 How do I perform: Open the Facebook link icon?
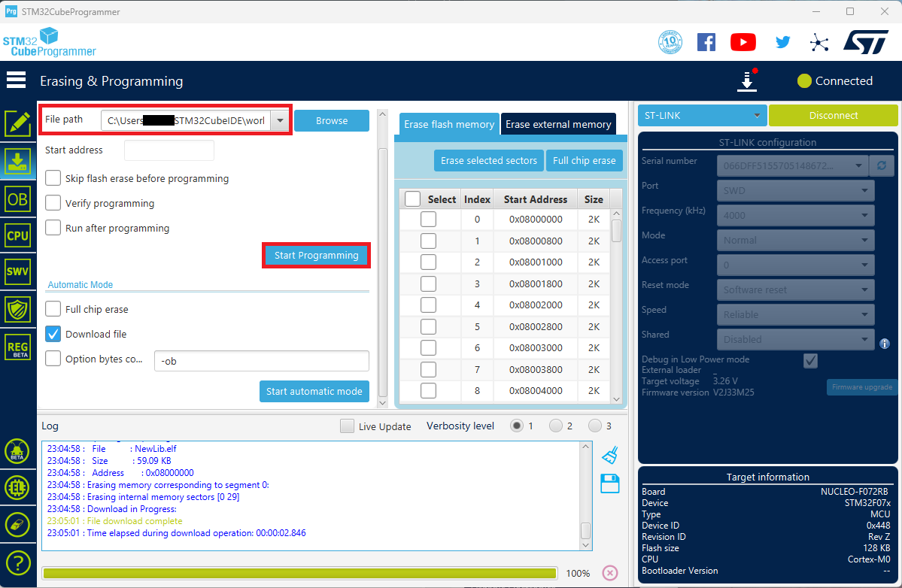click(x=706, y=42)
